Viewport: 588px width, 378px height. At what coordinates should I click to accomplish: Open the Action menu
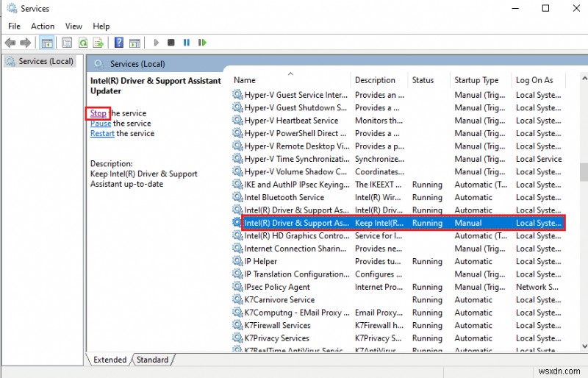[x=43, y=26]
